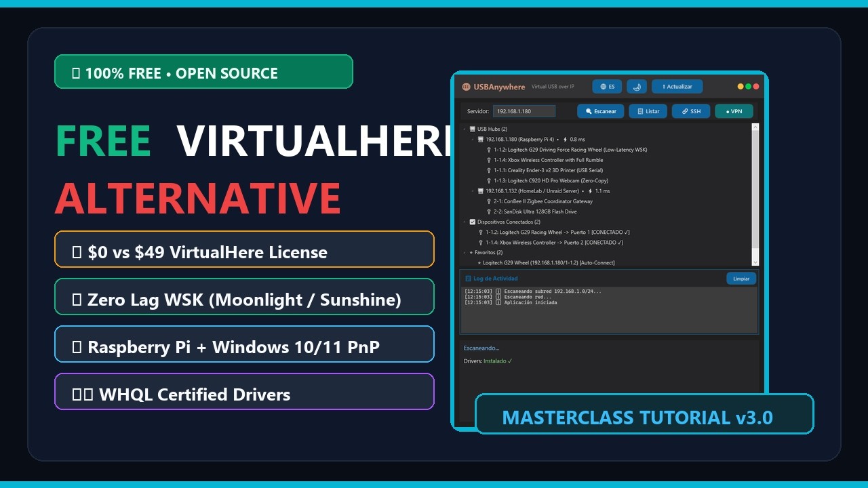This screenshot has height=488, width=868.
Task: Click the Log de Actividad panel icon
Action: [468, 279]
